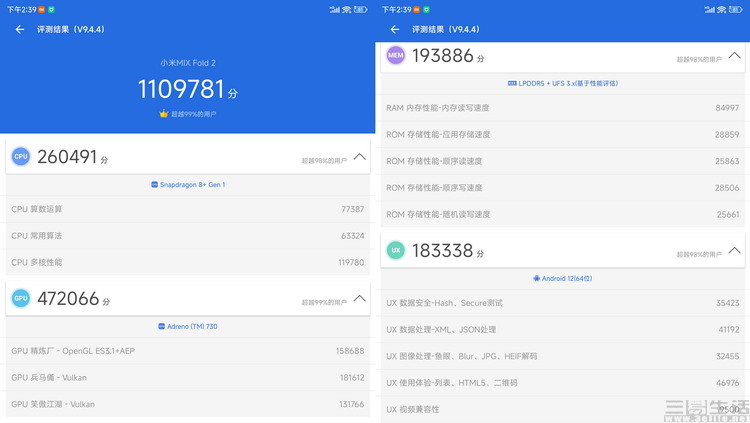Select CPU 算数运算 row
The image size is (750, 423).
tap(188, 209)
